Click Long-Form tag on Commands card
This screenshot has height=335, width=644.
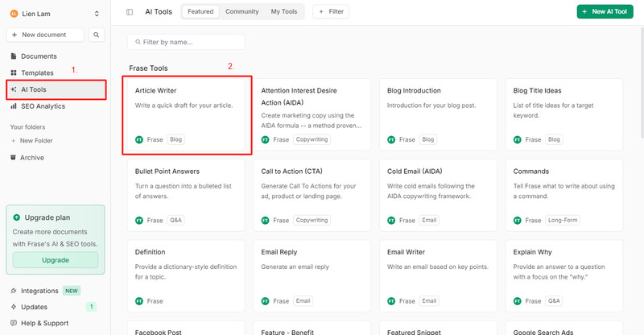563,221
